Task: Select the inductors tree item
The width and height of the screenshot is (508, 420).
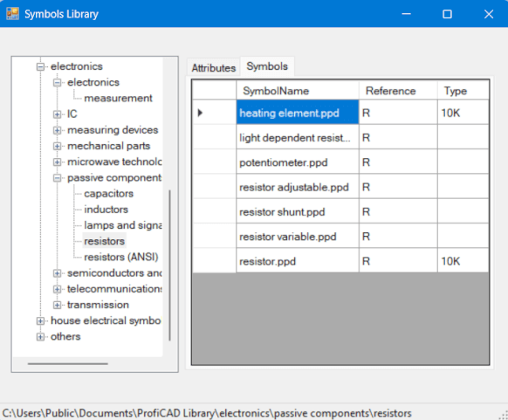Action: [x=106, y=210]
